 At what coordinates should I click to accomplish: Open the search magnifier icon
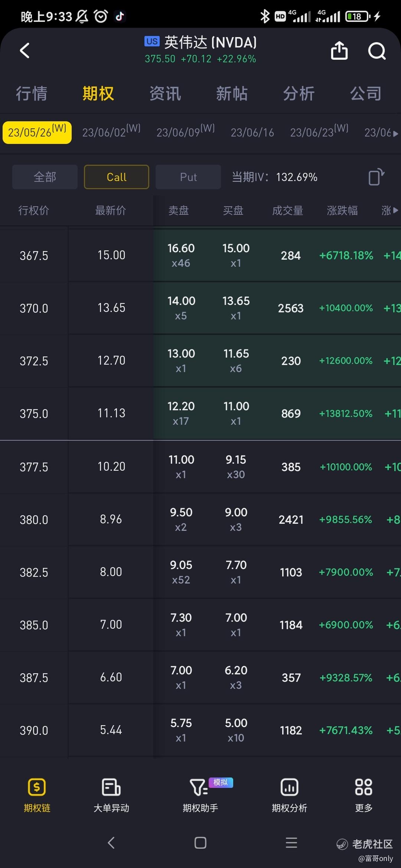[376, 51]
